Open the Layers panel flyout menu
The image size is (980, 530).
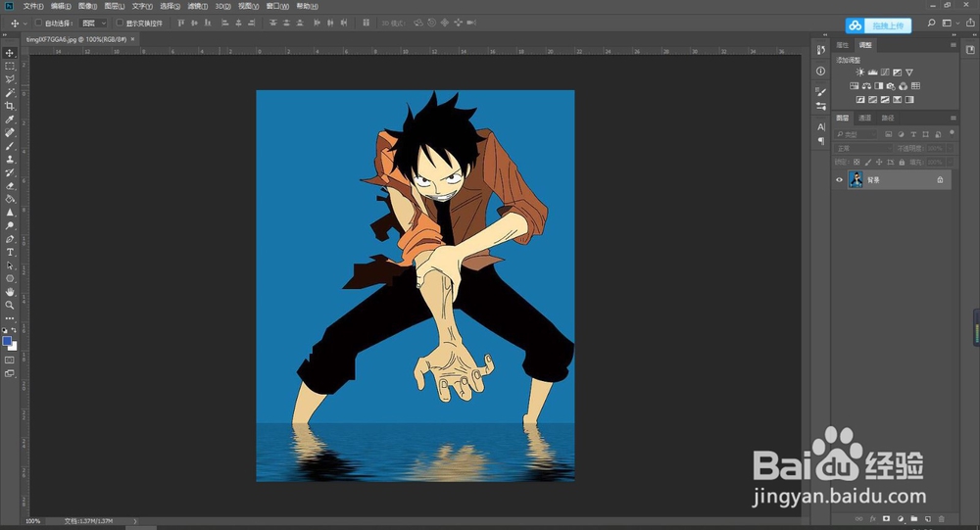954,118
